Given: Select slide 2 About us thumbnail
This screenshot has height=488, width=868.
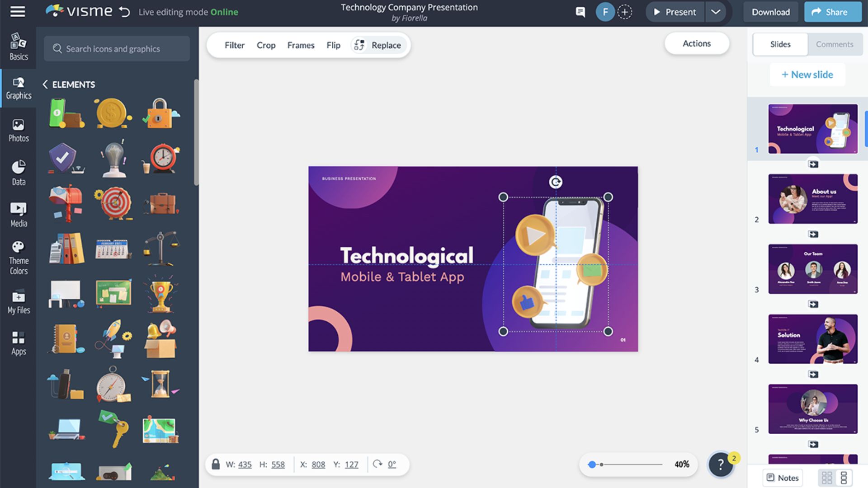Looking at the screenshot, I should pyautogui.click(x=813, y=199).
